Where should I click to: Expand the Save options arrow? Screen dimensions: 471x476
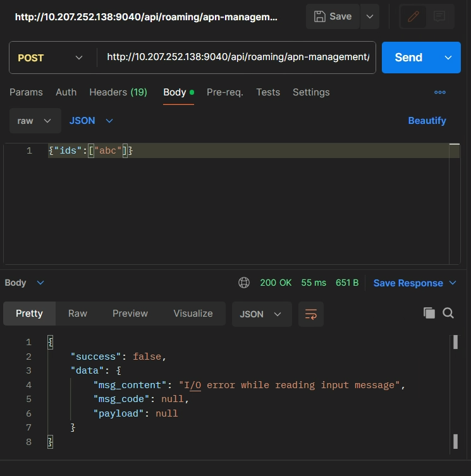point(369,16)
